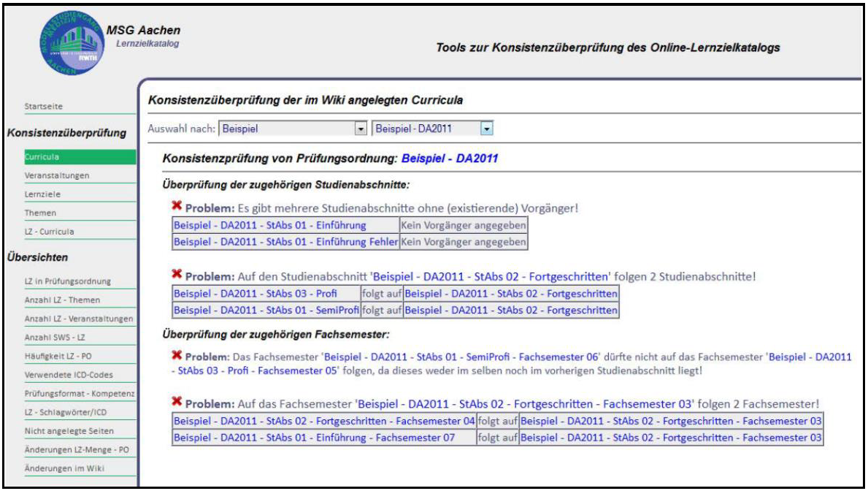Select Themen sidebar entry
Screen dimensions: 868x491
[39, 213]
